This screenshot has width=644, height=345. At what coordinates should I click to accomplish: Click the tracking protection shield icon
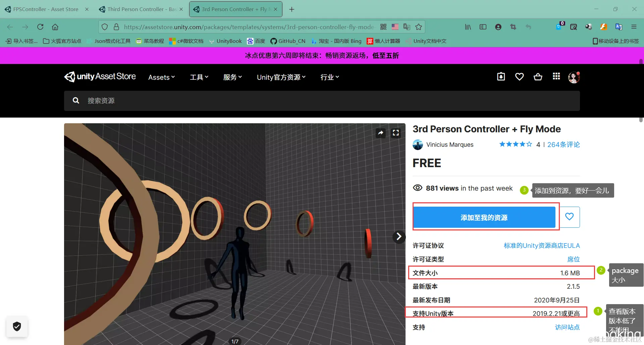click(x=105, y=27)
